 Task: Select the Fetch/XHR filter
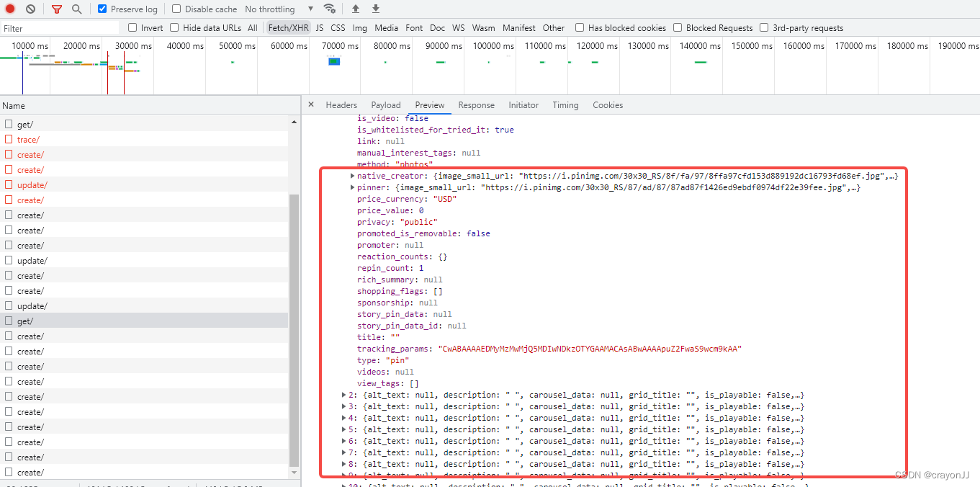288,28
